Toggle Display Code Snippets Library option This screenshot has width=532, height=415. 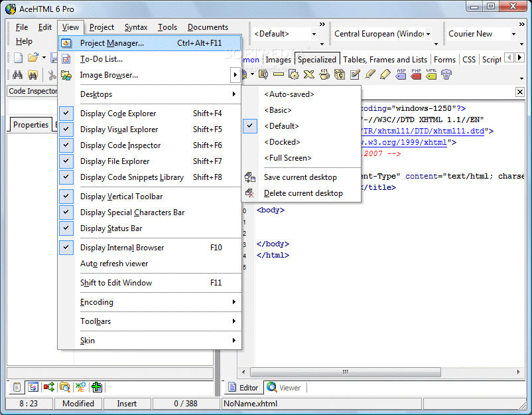coord(150,177)
